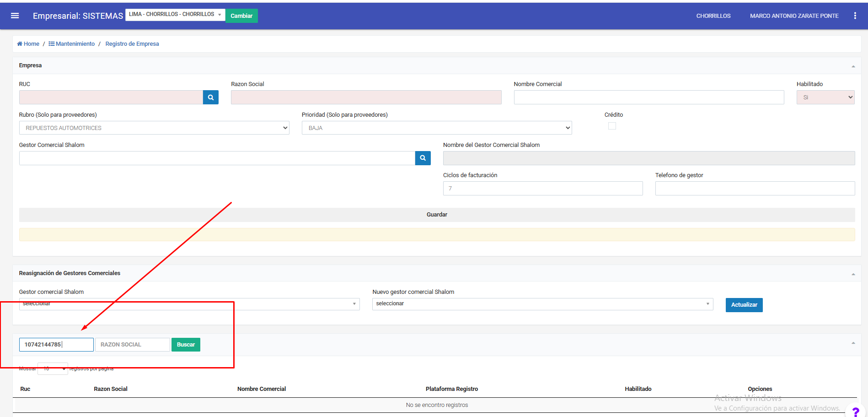Click the Actualizar button
Image resolution: width=868 pixels, height=417 pixels.
click(744, 305)
